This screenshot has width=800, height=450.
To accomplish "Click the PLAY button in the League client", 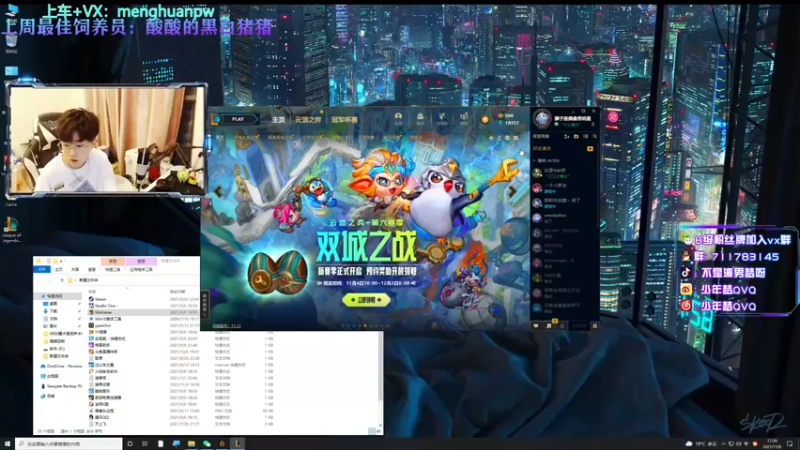I will tap(238, 119).
